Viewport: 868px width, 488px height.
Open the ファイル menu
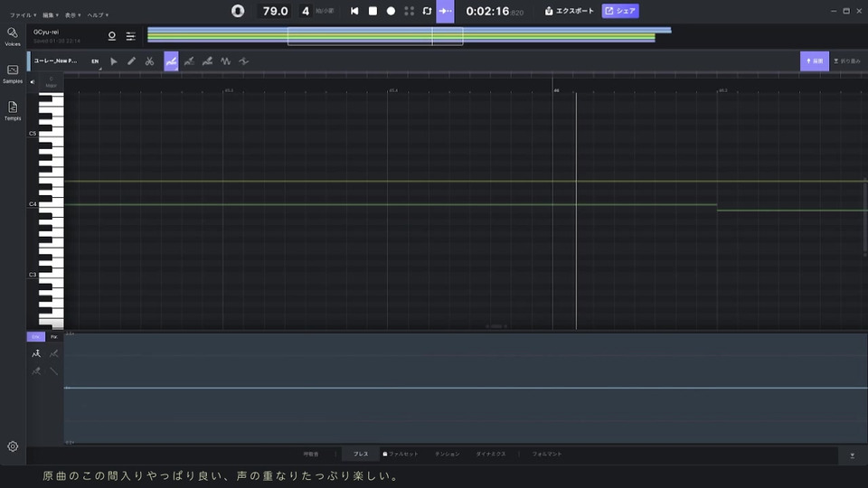click(23, 15)
